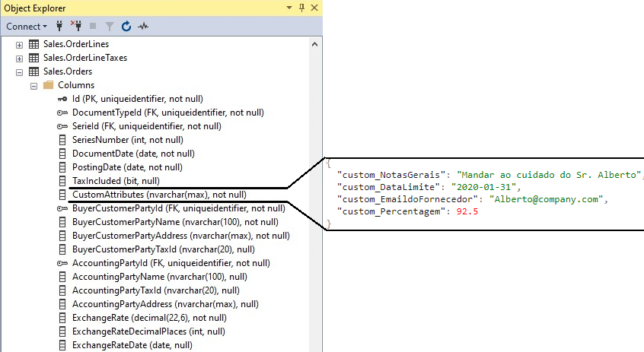Select the ExchangeRateDate column

click(x=132, y=345)
